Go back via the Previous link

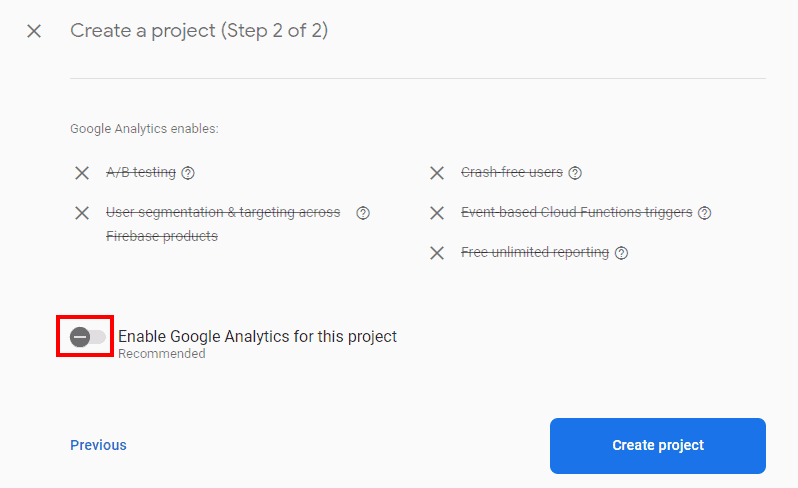(98, 445)
